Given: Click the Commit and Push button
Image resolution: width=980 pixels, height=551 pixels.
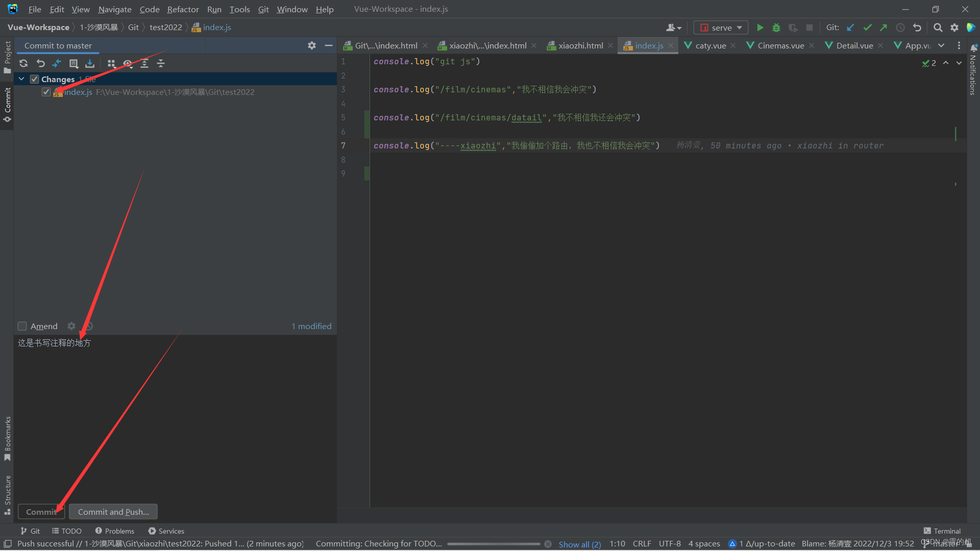Looking at the screenshot, I should coord(113,512).
